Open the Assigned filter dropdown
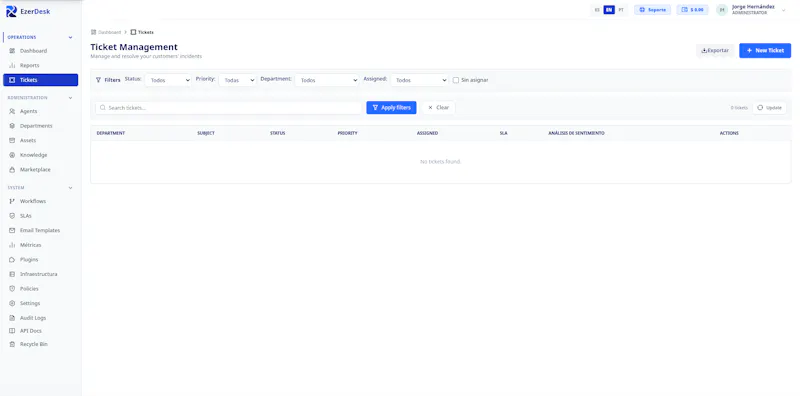Screen dimensions: 800x396 [419, 80]
